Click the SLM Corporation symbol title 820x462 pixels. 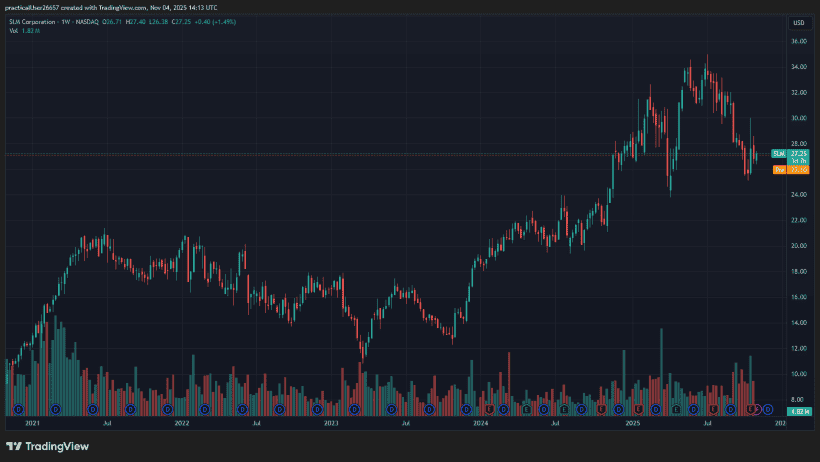coord(40,22)
